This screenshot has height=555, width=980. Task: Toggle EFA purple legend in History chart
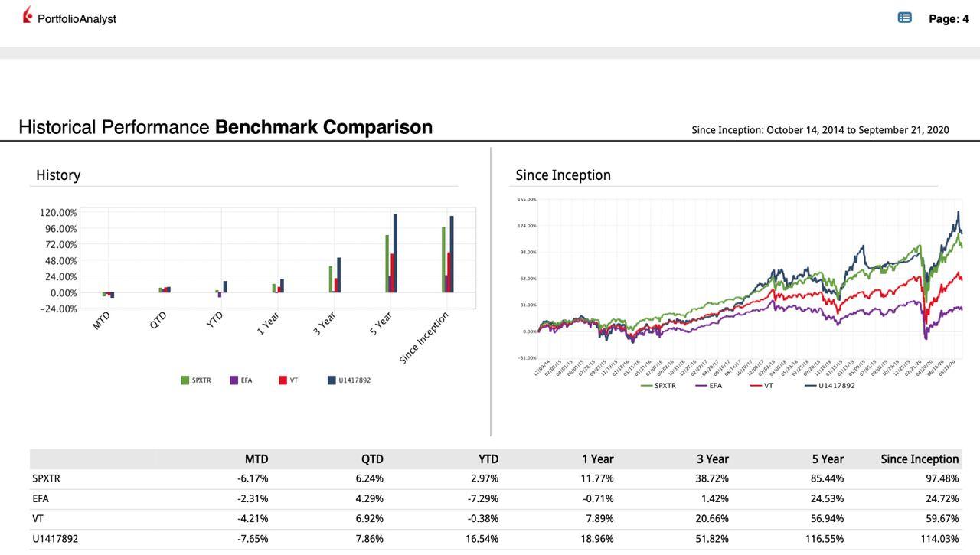[234, 380]
